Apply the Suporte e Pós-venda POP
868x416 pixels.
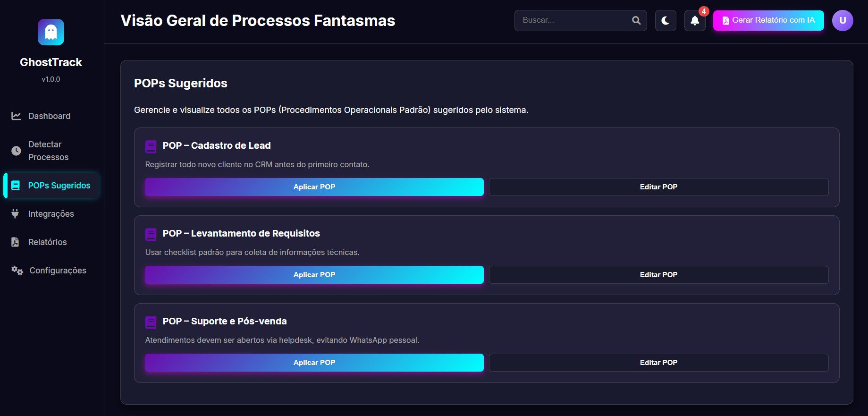coord(314,363)
